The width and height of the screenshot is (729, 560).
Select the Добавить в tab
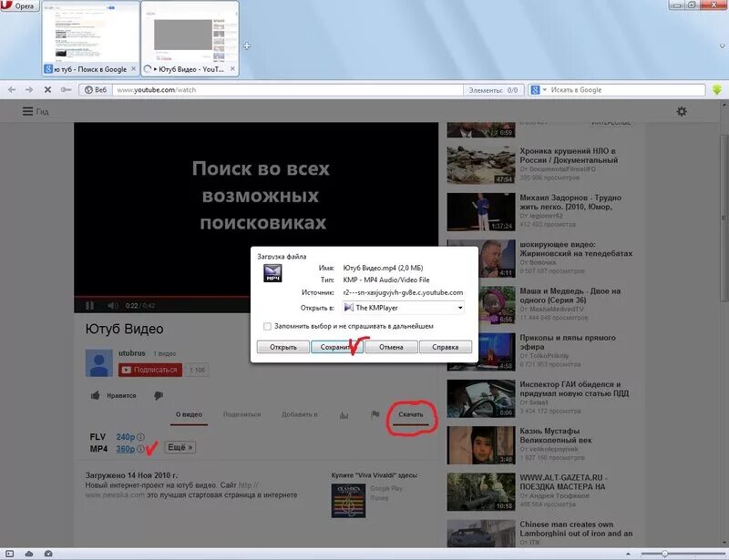300,414
